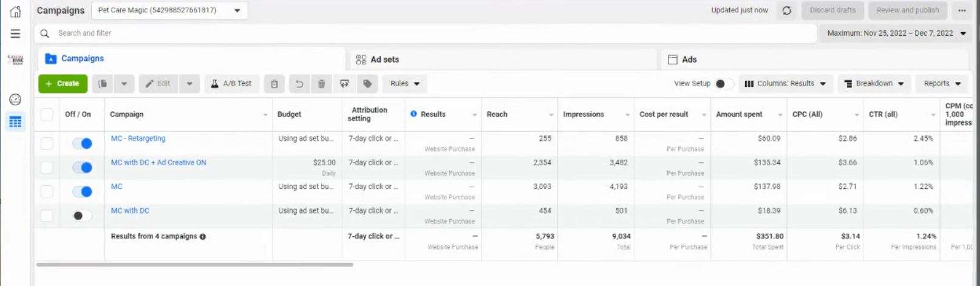
Task: Switch to the Ad sets tab
Action: pos(384,60)
